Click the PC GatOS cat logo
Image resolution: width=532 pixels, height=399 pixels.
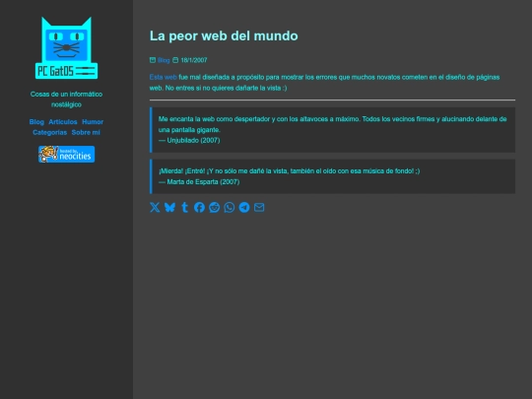[67, 48]
